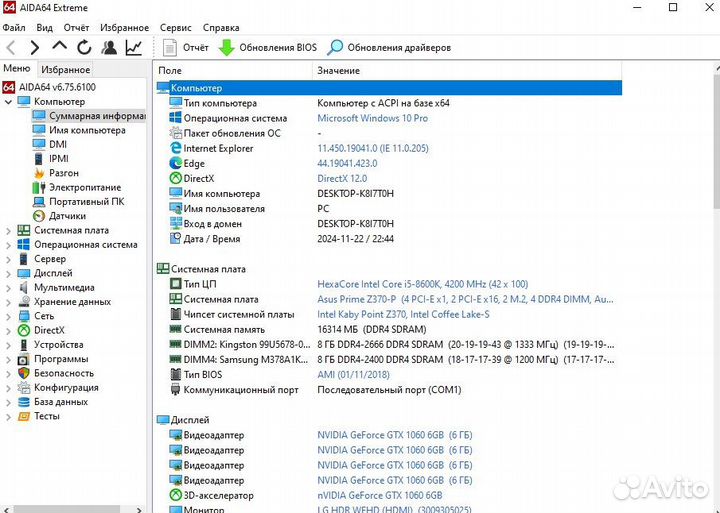Expand the Хранение данных tree node

(8, 302)
